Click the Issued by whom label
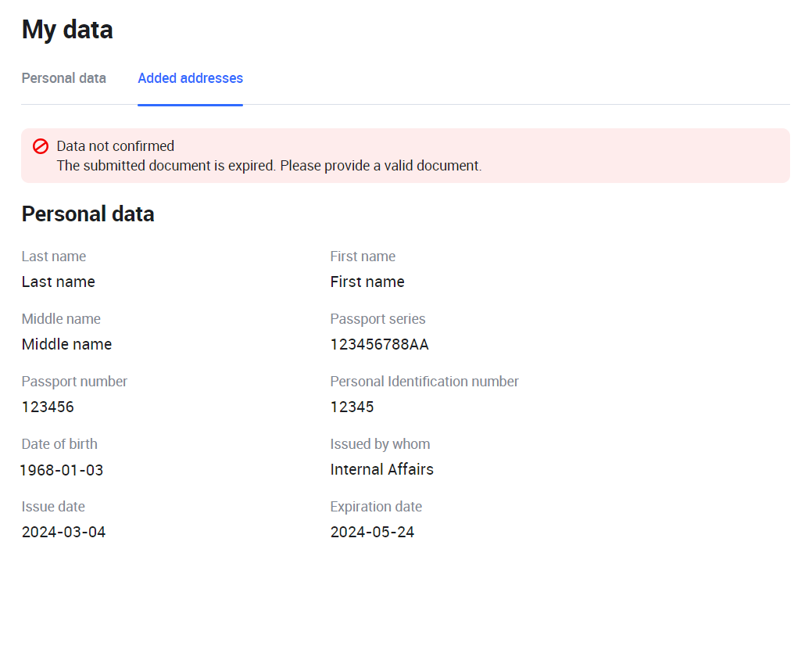The height and width of the screenshot is (653, 812). tap(380, 444)
